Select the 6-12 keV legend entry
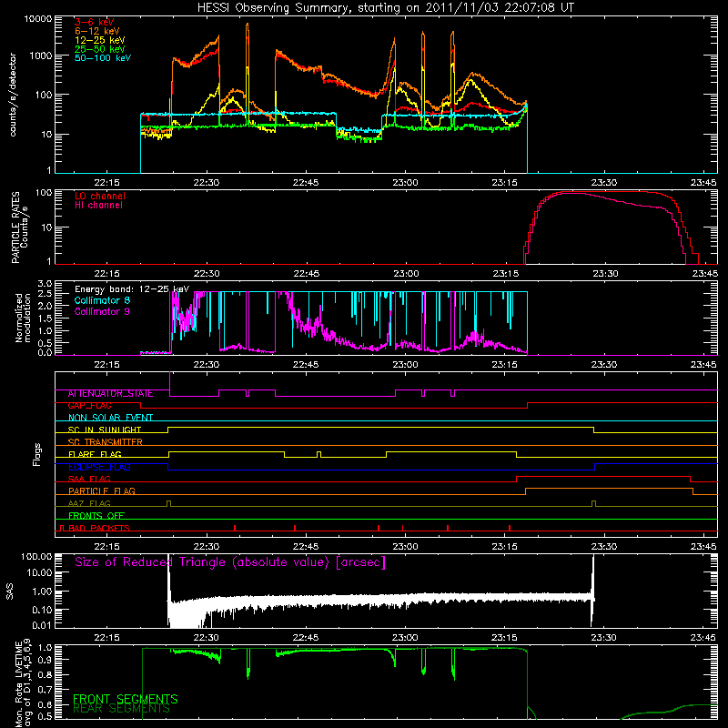The image size is (728, 728). point(97,31)
